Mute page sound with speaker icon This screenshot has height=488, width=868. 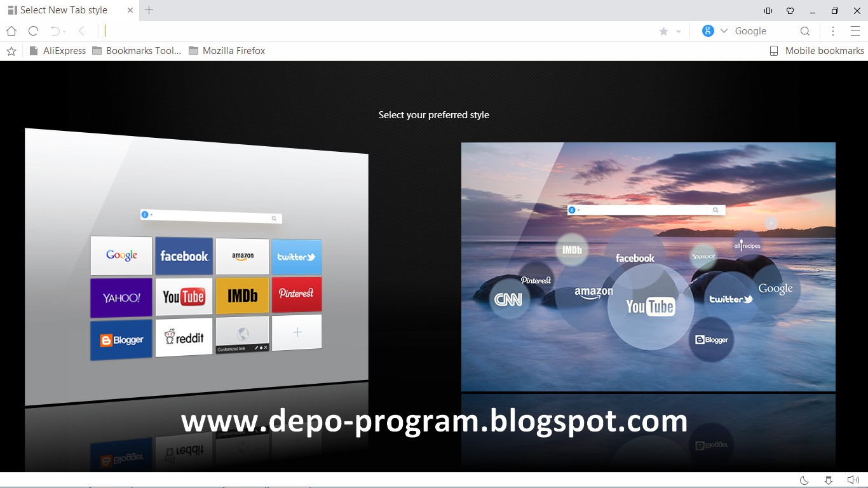pyautogui.click(x=853, y=480)
